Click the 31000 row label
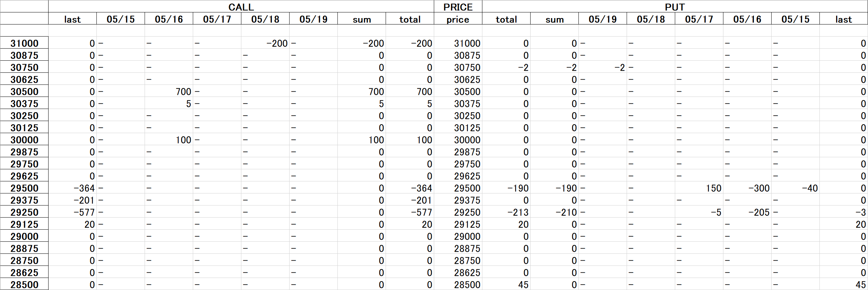This screenshot has height=290, width=868. (x=24, y=43)
